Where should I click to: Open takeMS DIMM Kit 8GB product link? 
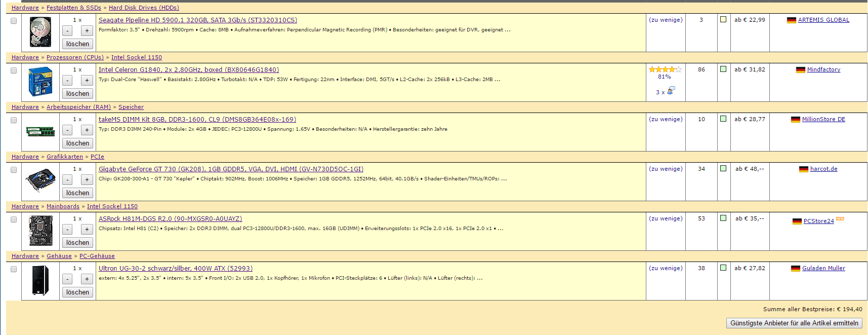pos(197,120)
